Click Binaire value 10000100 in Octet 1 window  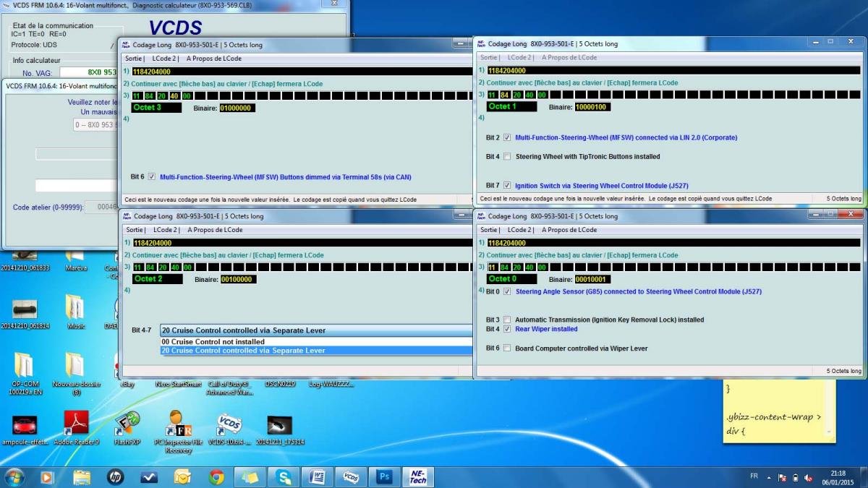point(592,107)
